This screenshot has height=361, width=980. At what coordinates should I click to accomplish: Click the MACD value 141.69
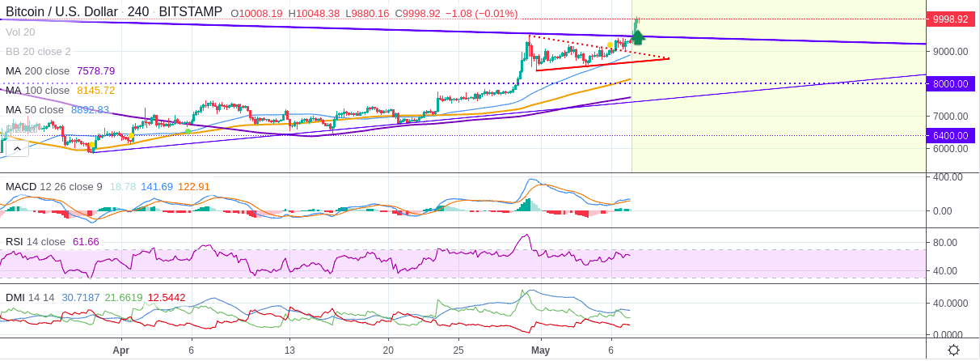(157, 186)
